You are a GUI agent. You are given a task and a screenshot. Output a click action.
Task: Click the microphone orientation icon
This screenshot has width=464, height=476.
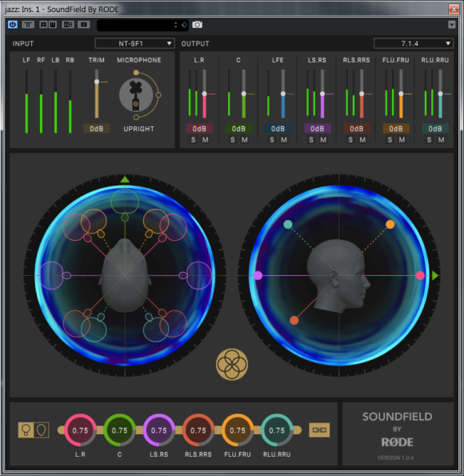(x=136, y=95)
